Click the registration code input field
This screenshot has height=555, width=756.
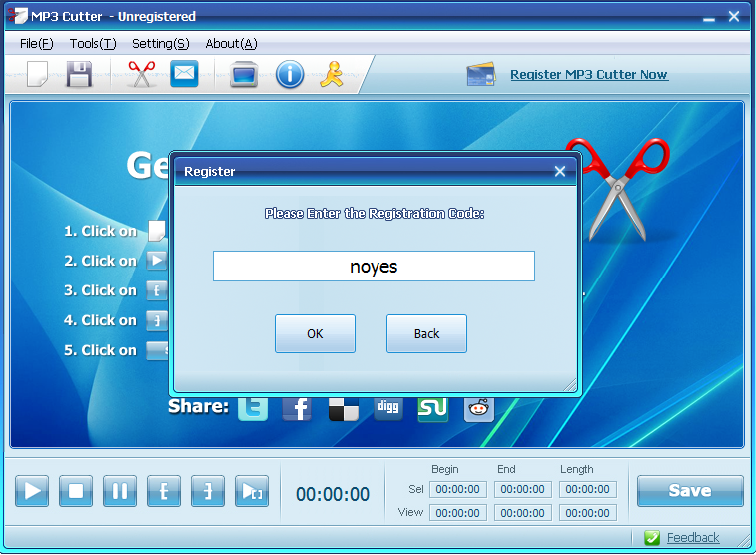(x=374, y=266)
